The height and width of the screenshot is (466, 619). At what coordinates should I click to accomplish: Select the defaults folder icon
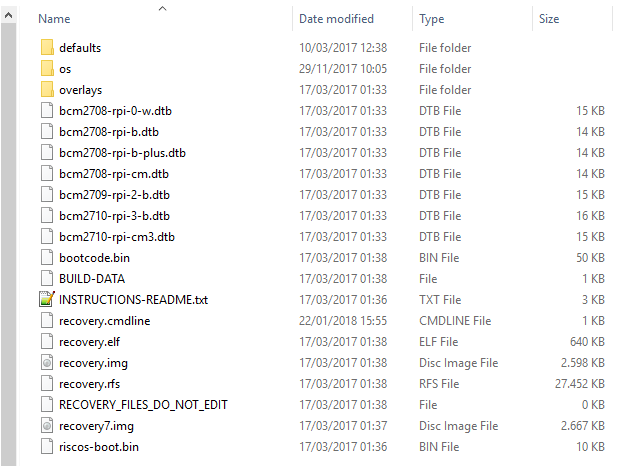[x=47, y=47]
